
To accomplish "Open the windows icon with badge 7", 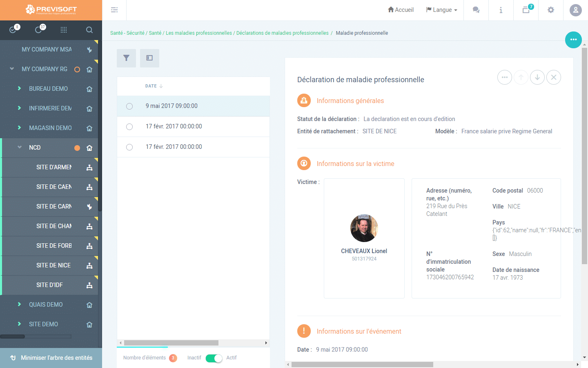I will click(526, 10).
